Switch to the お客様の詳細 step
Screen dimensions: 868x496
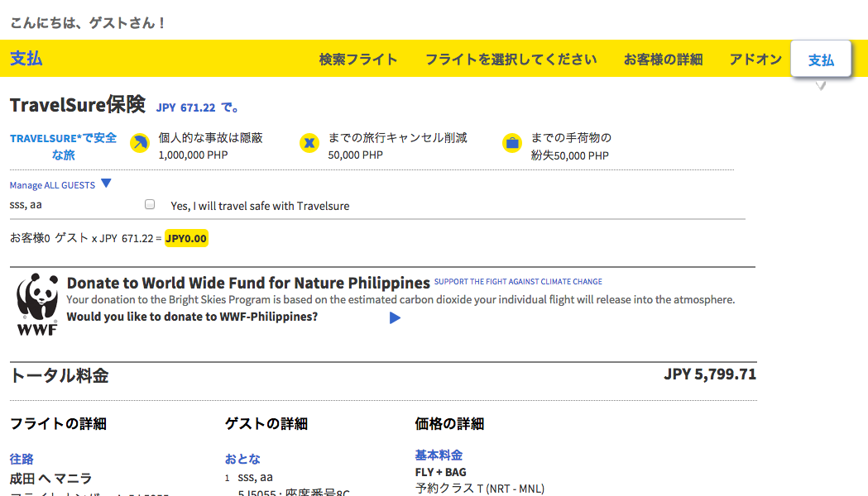point(663,60)
